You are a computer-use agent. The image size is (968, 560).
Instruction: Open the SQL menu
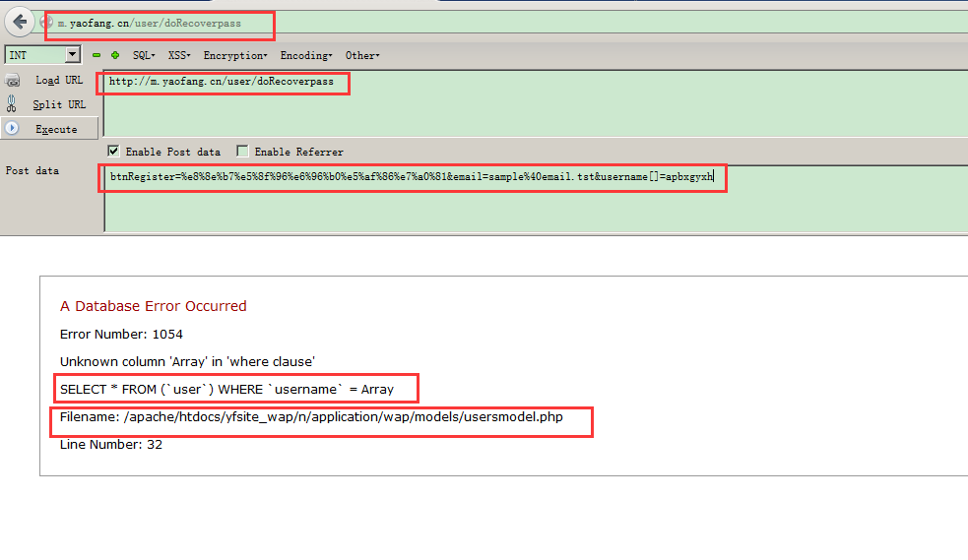coord(144,55)
